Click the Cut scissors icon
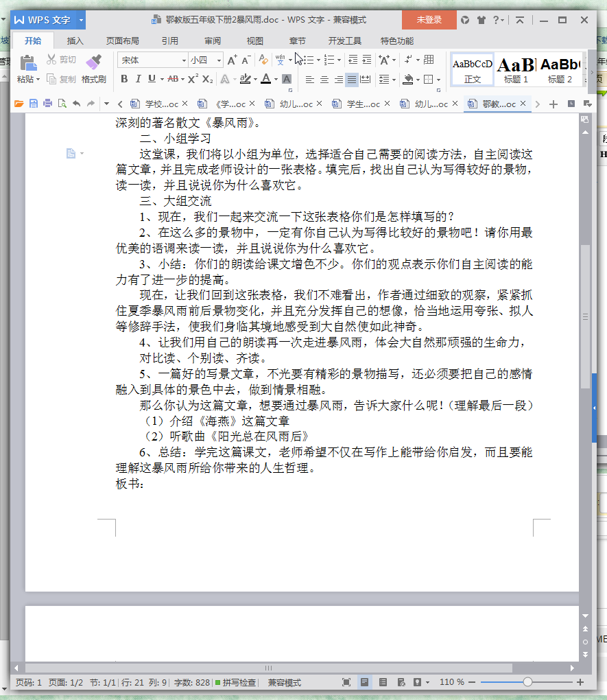This screenshot has height=700, width=607. point(51,60)
